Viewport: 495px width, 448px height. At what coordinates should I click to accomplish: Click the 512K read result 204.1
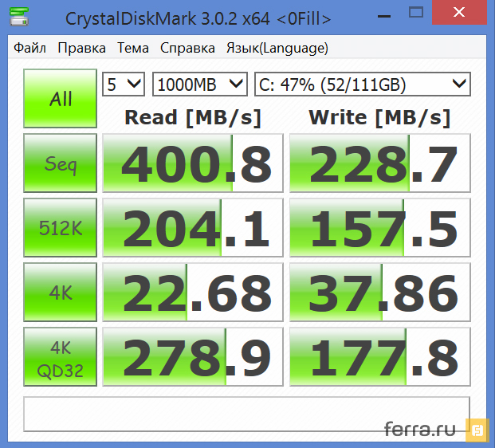coord(193,228)
